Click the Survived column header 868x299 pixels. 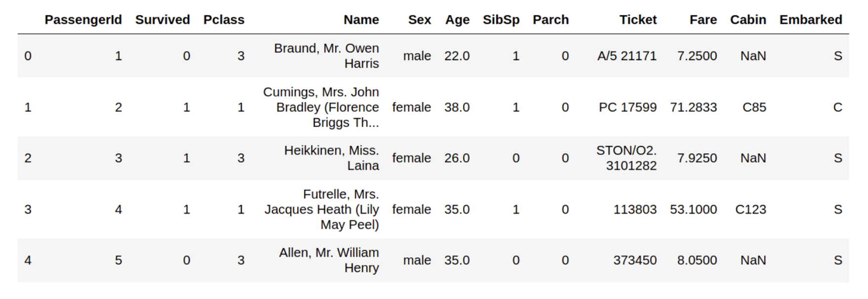162,20
